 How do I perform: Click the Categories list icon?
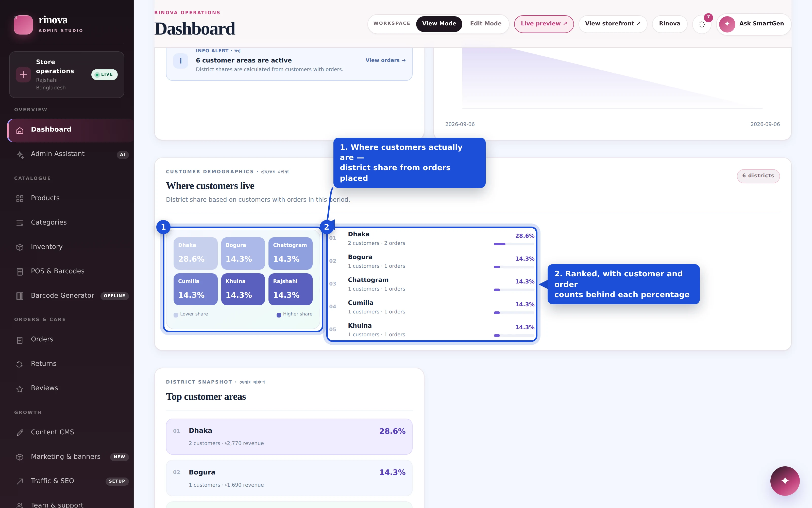(x=20, y=223)
